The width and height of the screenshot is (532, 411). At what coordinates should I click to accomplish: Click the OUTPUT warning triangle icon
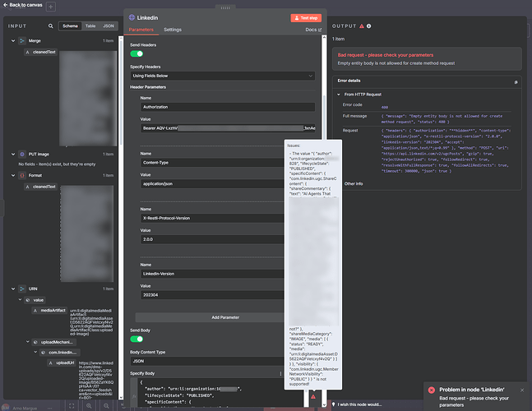(x=362, y=25)
